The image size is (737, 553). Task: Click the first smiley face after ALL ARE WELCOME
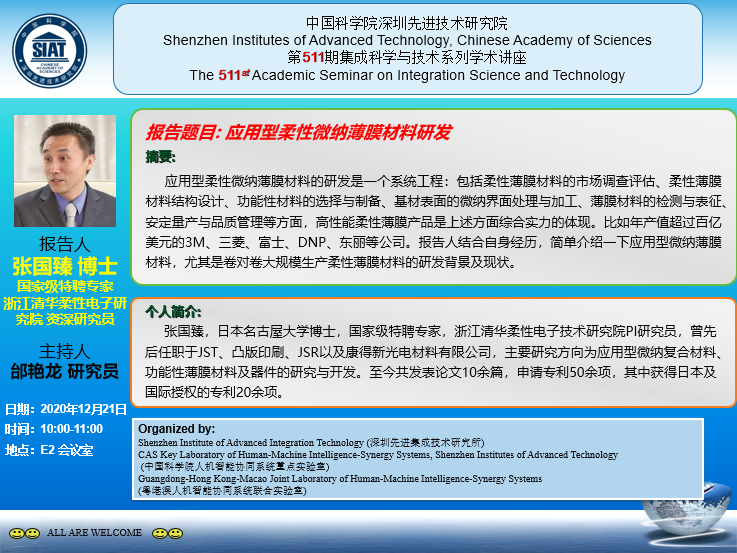pos(159,533)
